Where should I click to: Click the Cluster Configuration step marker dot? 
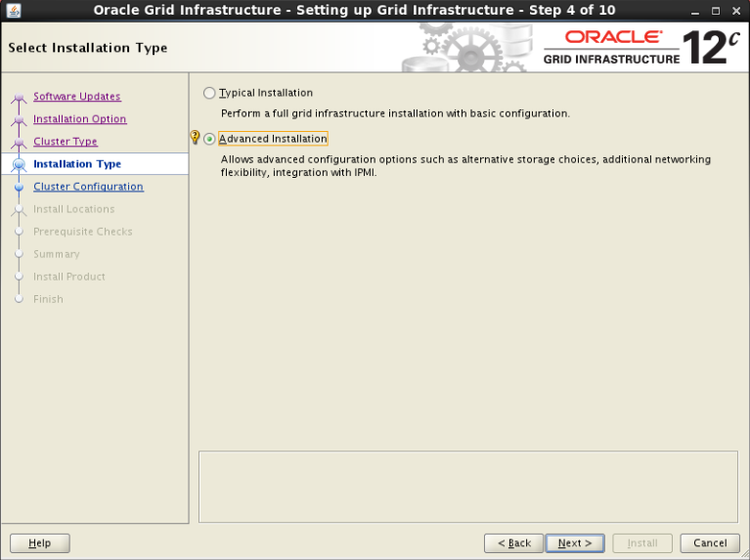coord(20,187)
